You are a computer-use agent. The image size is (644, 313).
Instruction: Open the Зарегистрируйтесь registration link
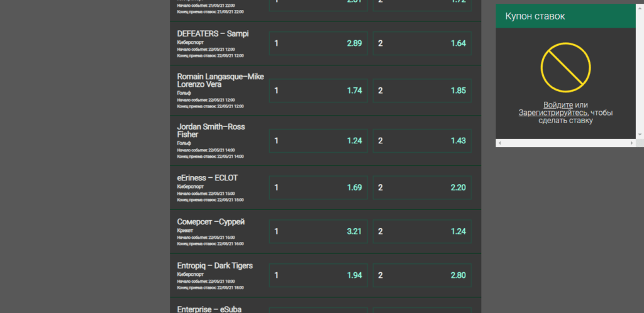coord(553,113)
